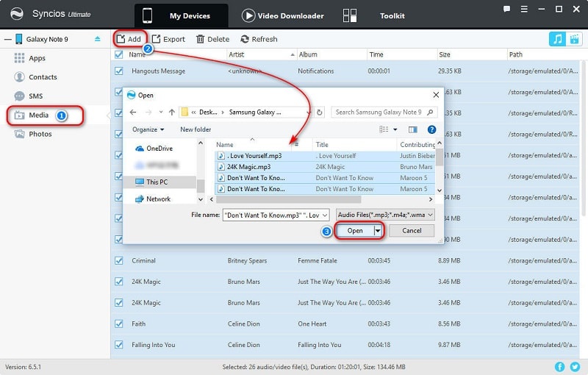This screenshot has width=588, height=375.
Task: Go up one folder in Open dialog
Action: [172, 112]
